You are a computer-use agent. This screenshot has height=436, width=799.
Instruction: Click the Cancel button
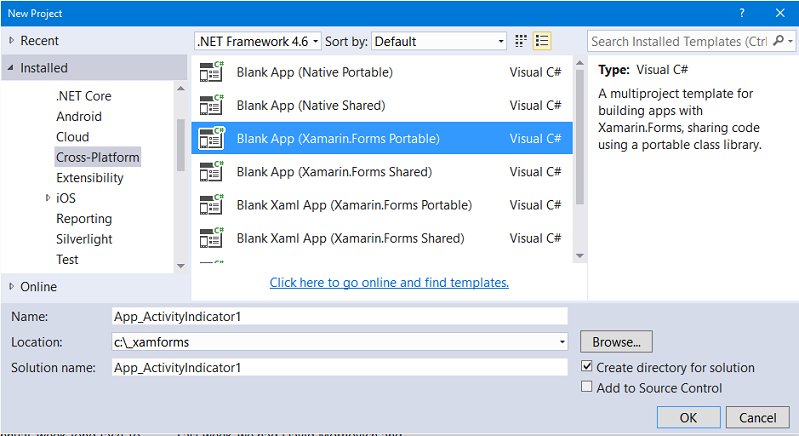758,418
